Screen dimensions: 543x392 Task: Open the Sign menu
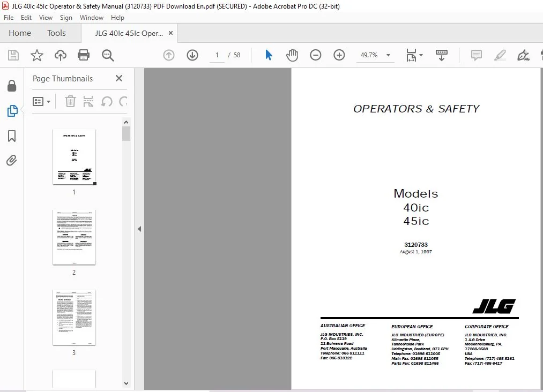pos(66,18)
